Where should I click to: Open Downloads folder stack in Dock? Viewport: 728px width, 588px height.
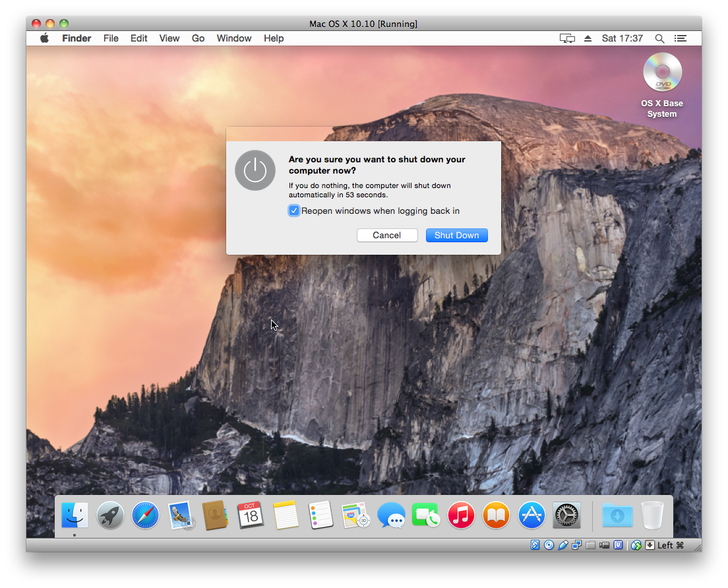pyautogui.click(x=617, y=515)
